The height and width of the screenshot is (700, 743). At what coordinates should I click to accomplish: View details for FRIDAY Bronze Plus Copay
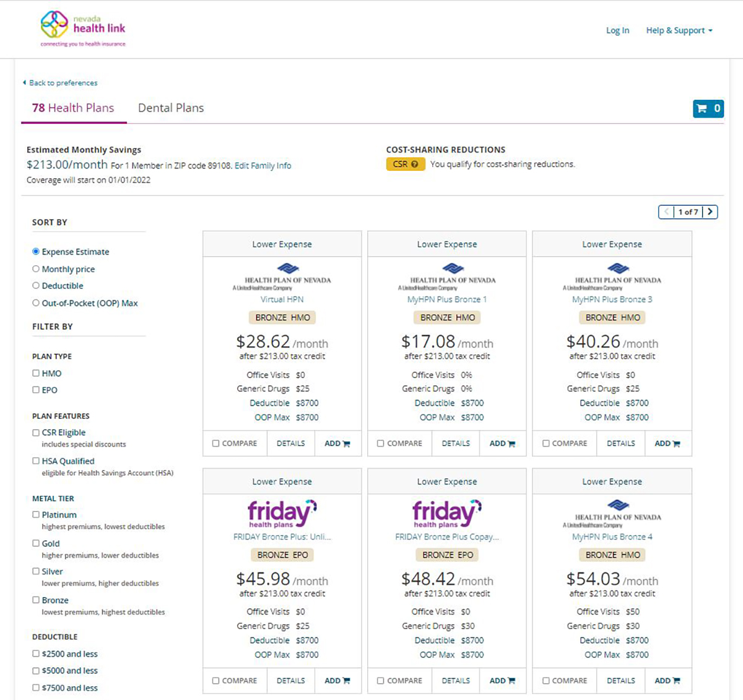[x=456, y=681]
